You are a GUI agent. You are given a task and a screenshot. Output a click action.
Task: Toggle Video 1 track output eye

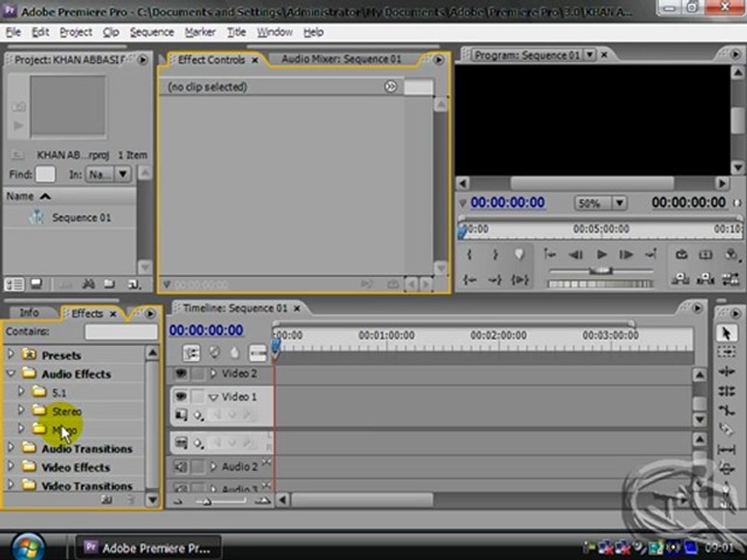coord(181,396)
